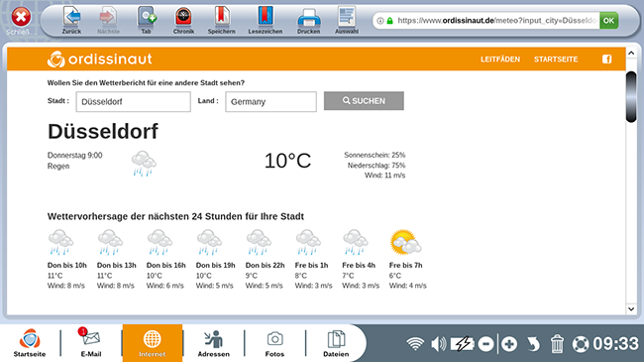Open Fotos in bottom bar
This screenshot has height=362, width=644.
274,343
